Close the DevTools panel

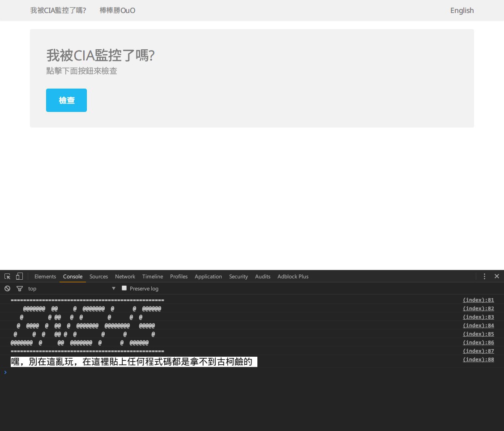tap(496, 276)
